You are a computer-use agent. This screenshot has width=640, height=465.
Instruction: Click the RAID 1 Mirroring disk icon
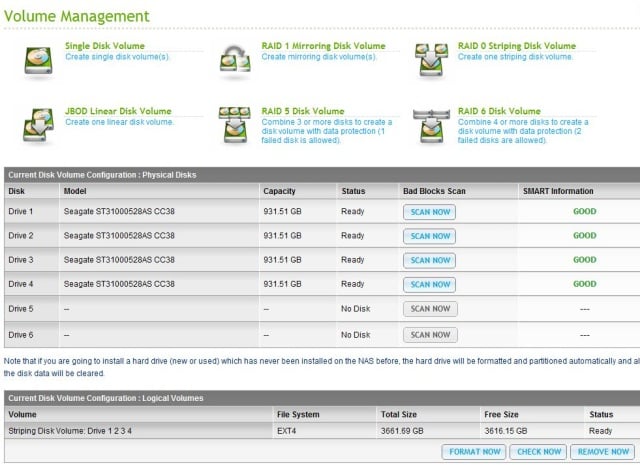(235, 60)
